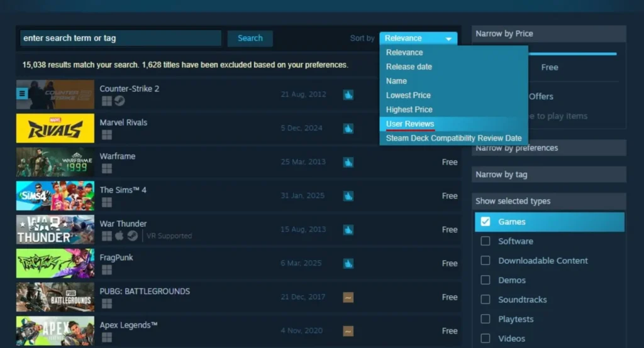Screen dimensions: 644x348
Task: Open the War Thunder game thumbnail
Action: (x=55, y=230)
